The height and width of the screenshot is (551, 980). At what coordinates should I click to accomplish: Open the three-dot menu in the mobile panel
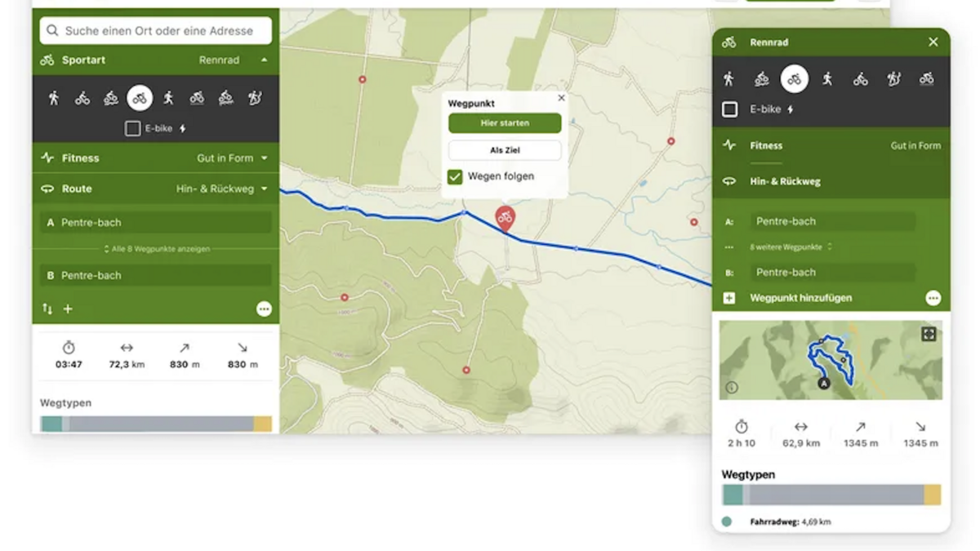(933, 299)
